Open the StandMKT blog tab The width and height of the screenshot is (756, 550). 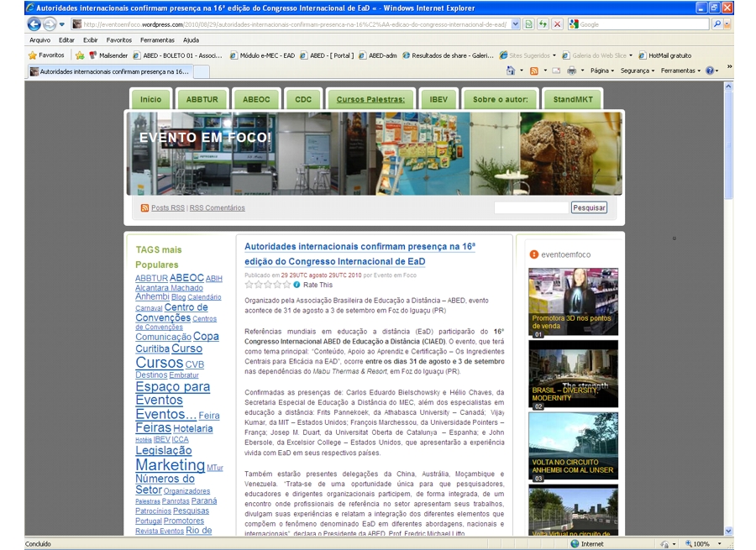tap(573, 99)
